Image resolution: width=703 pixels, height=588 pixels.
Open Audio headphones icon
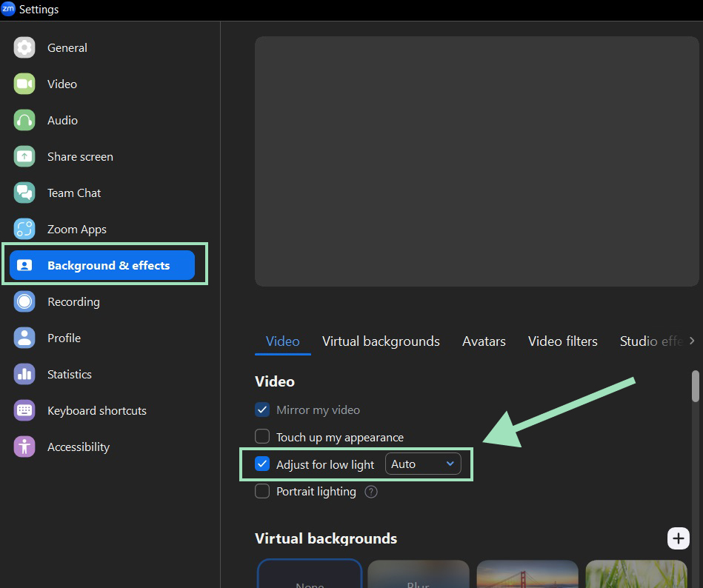(x=24, y=120)
